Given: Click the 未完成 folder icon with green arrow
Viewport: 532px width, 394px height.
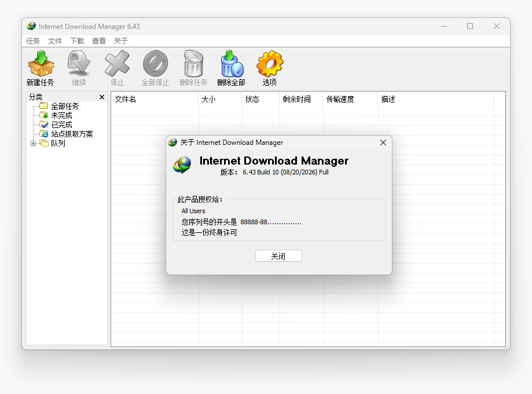Looking at the screenshot, I should (44, 115).
